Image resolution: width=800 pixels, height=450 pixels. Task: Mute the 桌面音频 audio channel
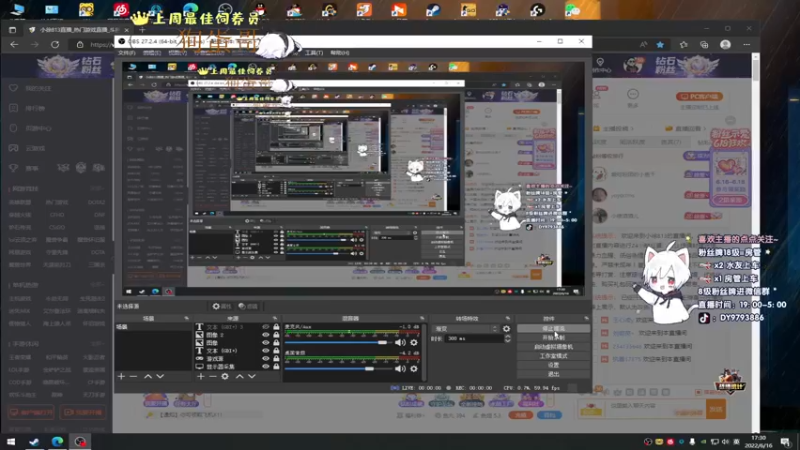coord(401,368)
